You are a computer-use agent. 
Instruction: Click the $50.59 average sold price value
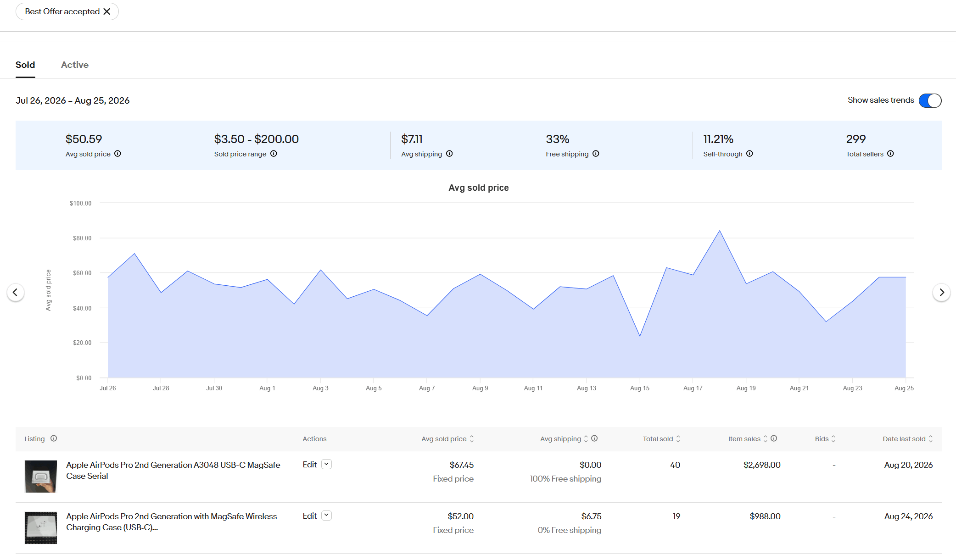(84, 139)
